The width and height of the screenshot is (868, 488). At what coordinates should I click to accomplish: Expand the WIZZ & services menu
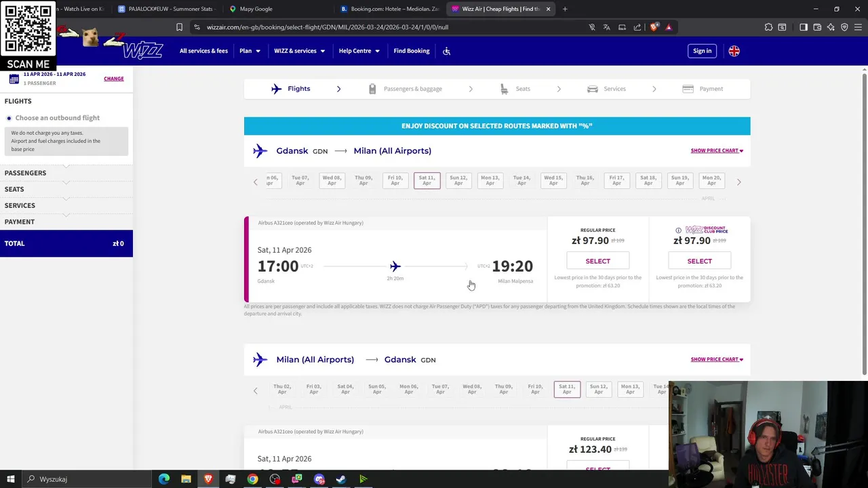click(x=299, y=51)
